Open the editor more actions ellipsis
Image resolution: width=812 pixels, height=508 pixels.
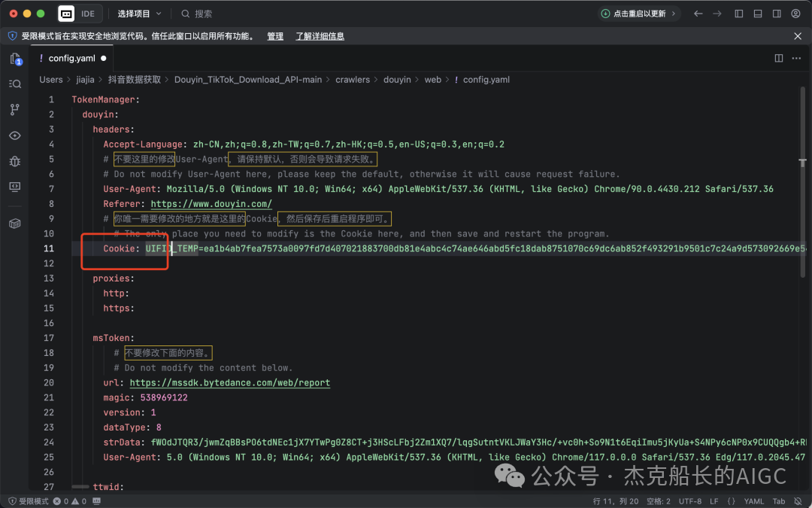coord(796,58)
